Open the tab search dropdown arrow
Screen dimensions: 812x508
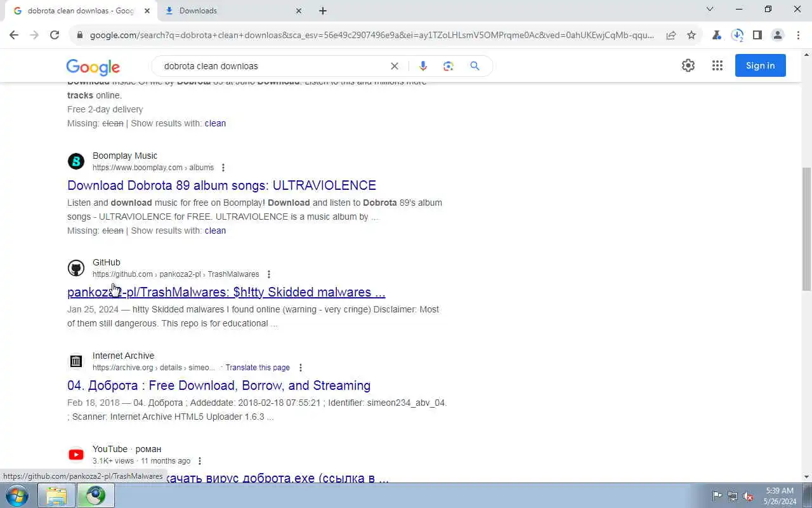click(710, 10)
